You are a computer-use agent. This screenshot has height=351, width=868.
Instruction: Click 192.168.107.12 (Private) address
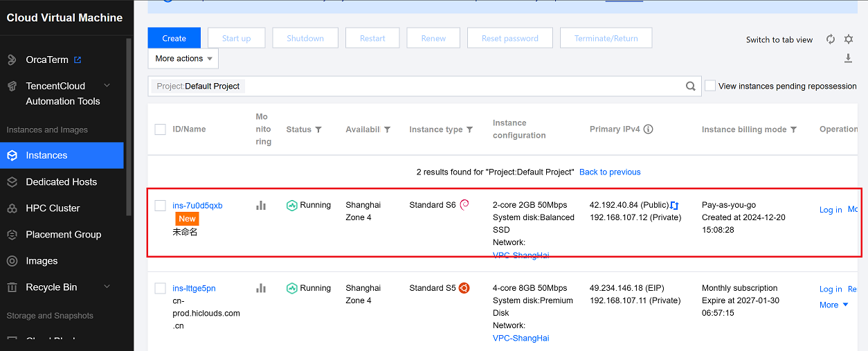[635, 217]
